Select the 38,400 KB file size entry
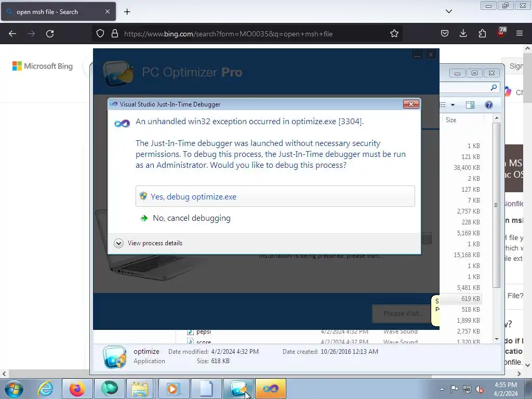 (467, 168)
